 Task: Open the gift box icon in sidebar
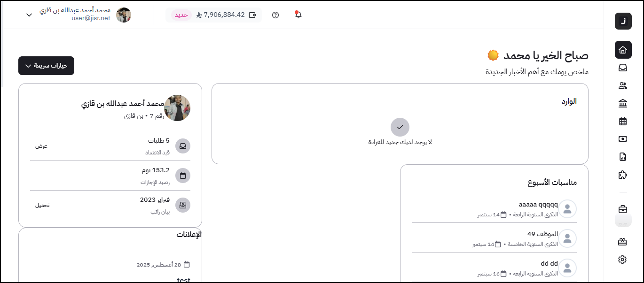pyautogui.click(x=623, y=242)
